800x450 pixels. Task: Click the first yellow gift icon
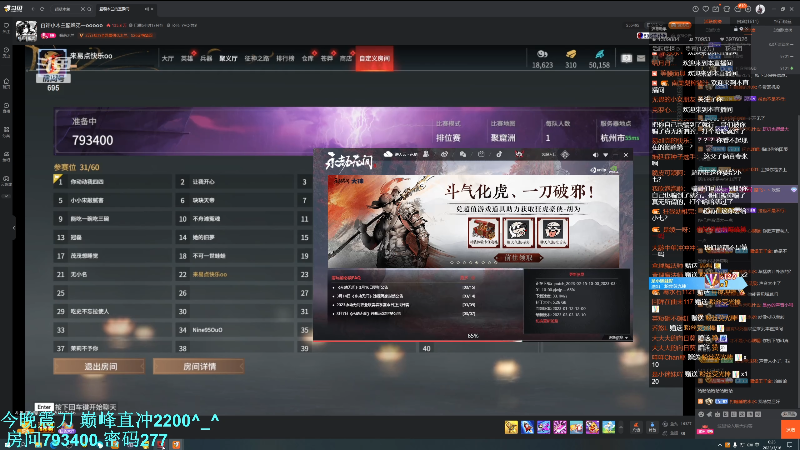pos(511,427)
